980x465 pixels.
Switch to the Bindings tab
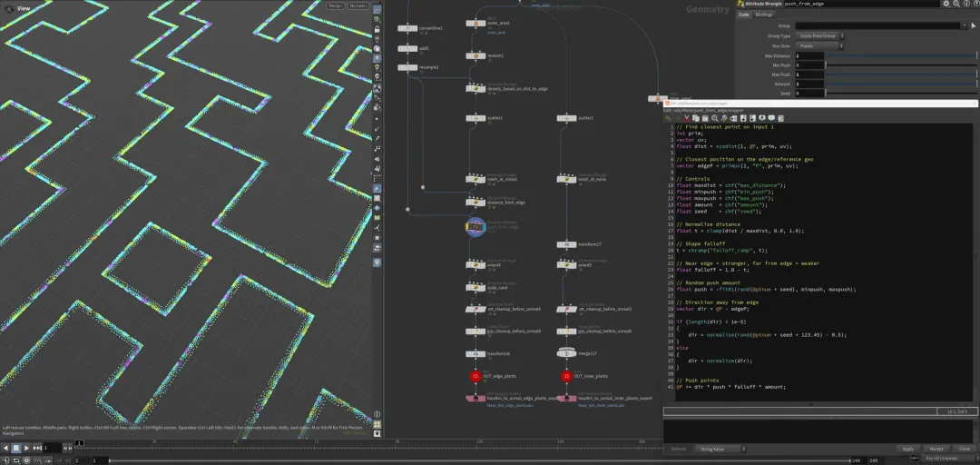(x=764, y=15)
